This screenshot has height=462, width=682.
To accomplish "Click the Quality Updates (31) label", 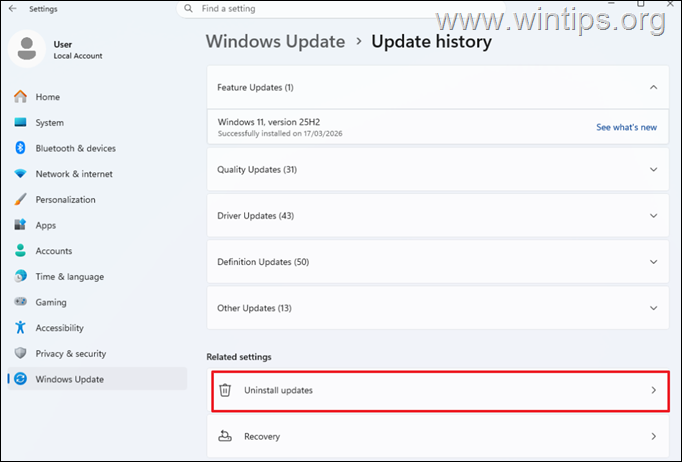I will coord(257,170).
